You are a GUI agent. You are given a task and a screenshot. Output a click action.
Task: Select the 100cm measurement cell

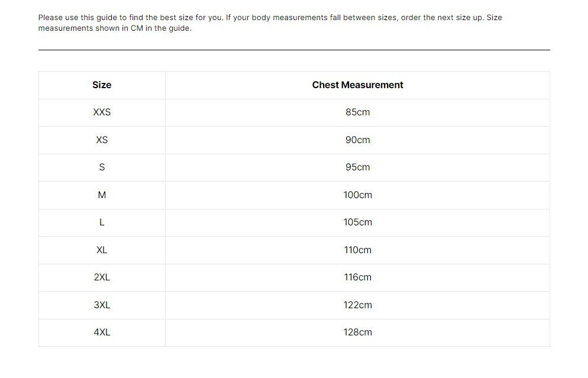click(357, 195)
